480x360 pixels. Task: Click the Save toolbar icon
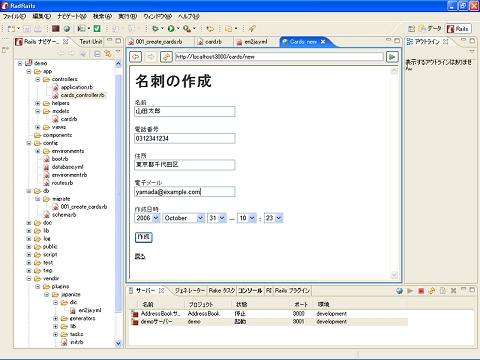click(x=27, y=29)
